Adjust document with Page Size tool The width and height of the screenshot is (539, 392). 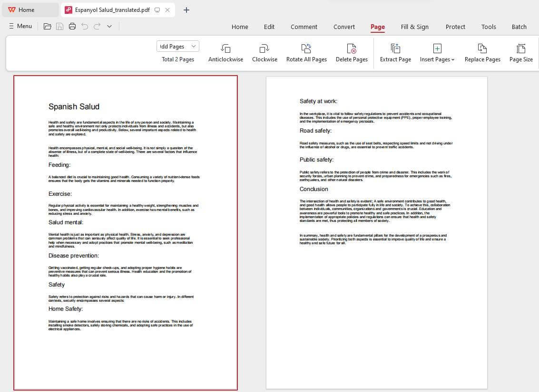pyautogui.click(x=521, y=51)
